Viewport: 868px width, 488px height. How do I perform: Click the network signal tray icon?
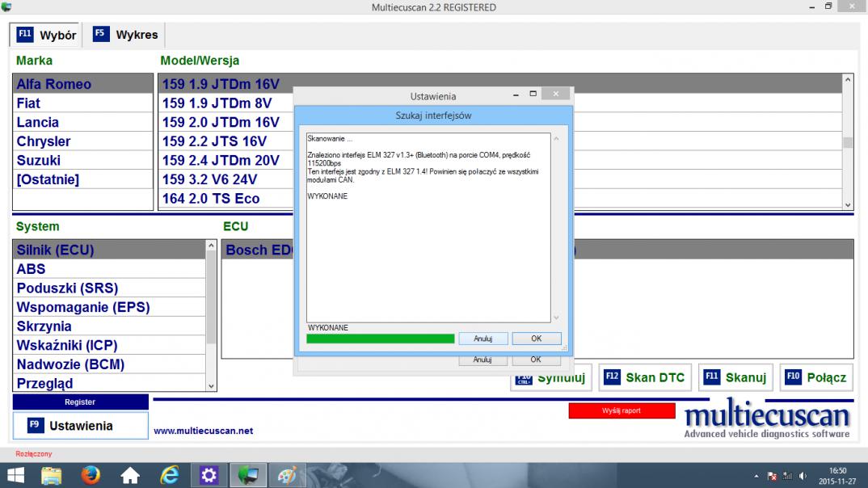(x=787, y=476)
